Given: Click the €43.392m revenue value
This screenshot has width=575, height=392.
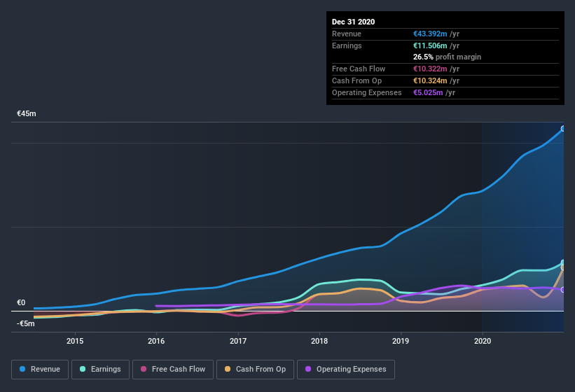Looking at the screenshot, I should pos(430,34).
